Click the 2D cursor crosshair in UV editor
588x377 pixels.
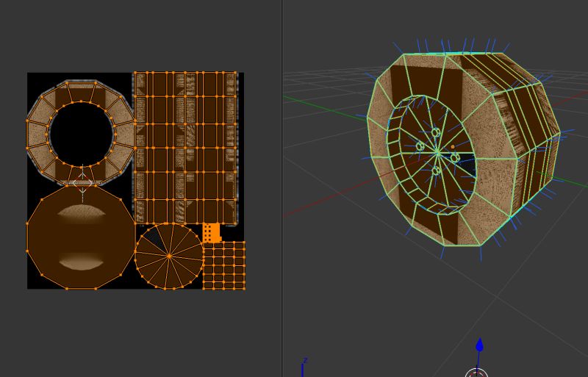(x=82, y=184)
